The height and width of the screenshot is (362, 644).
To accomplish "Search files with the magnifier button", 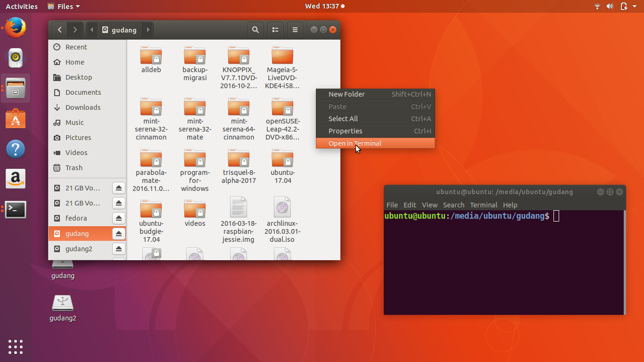I will pyautogui.click(x=256, y=30).
